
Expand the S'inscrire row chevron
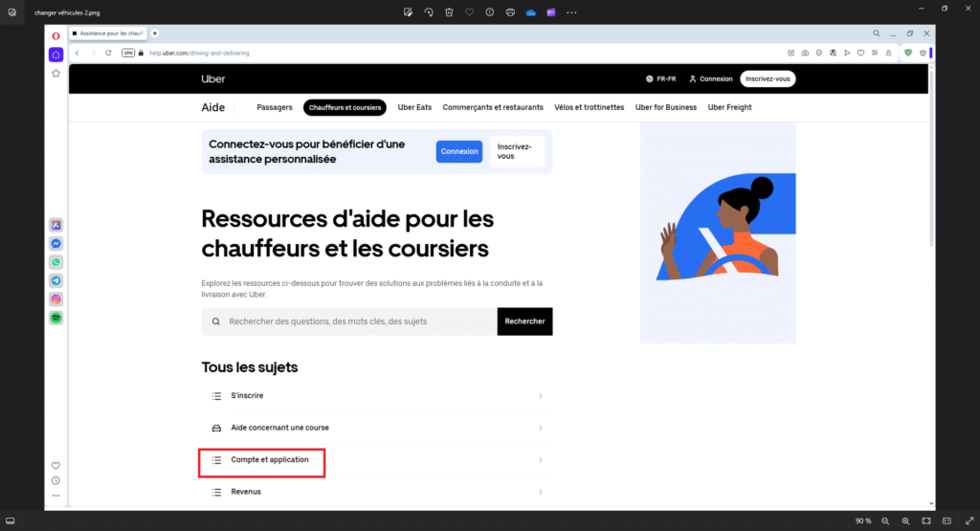pyautogui.click(x=540, y=396)
